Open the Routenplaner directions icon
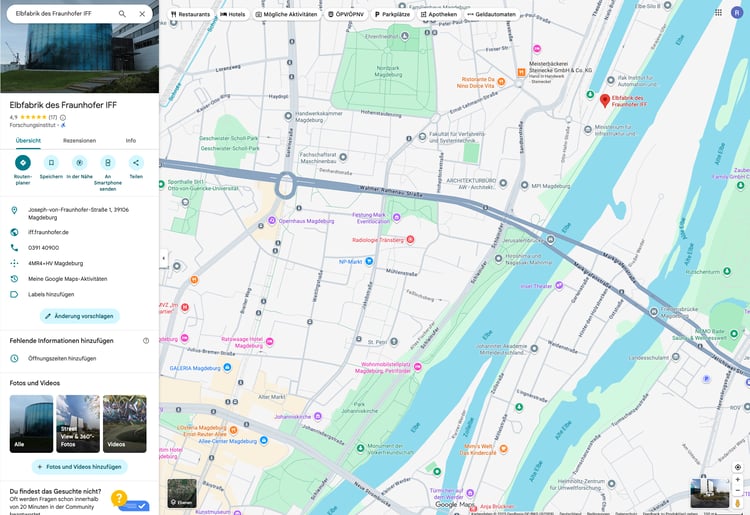Viewport: 750px width, 515px height. [x=22, y=163]
